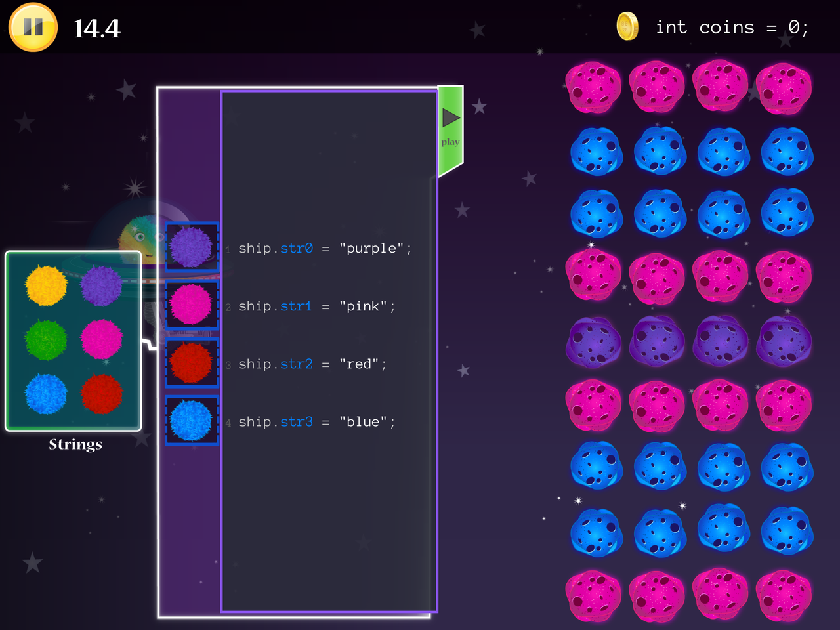Click the level number 14.4

[x=97, y=28]
